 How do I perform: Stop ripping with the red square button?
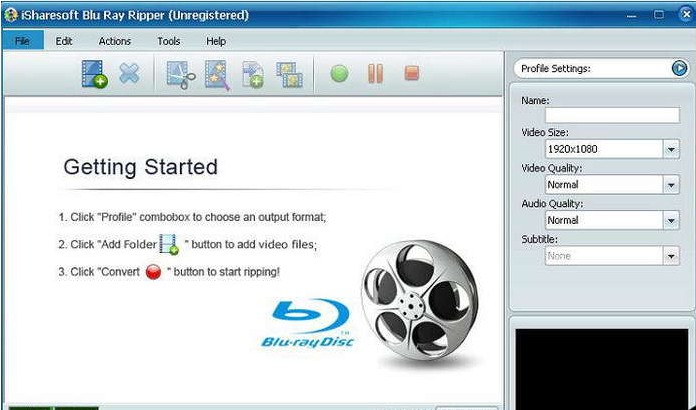pos(411,73)
